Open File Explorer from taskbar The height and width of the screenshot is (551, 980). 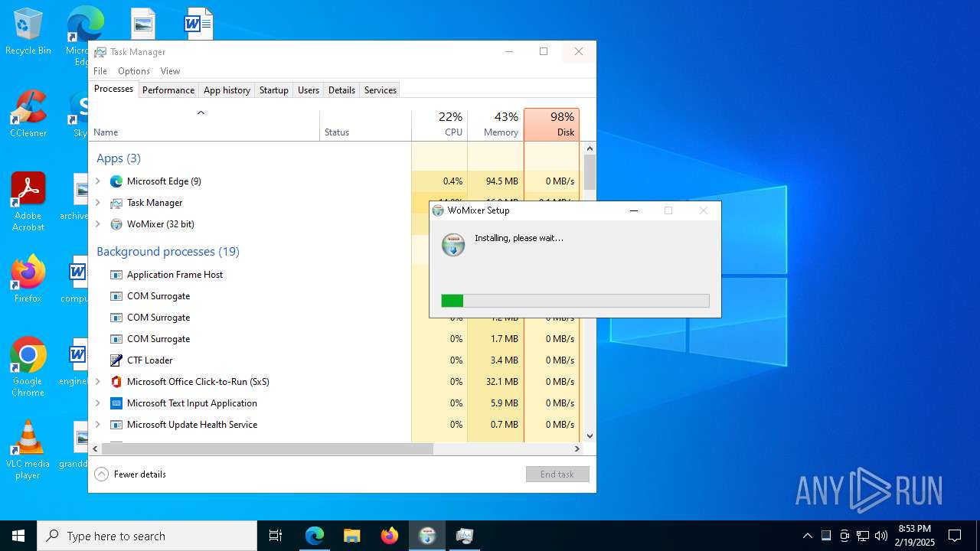coord(352,536)
